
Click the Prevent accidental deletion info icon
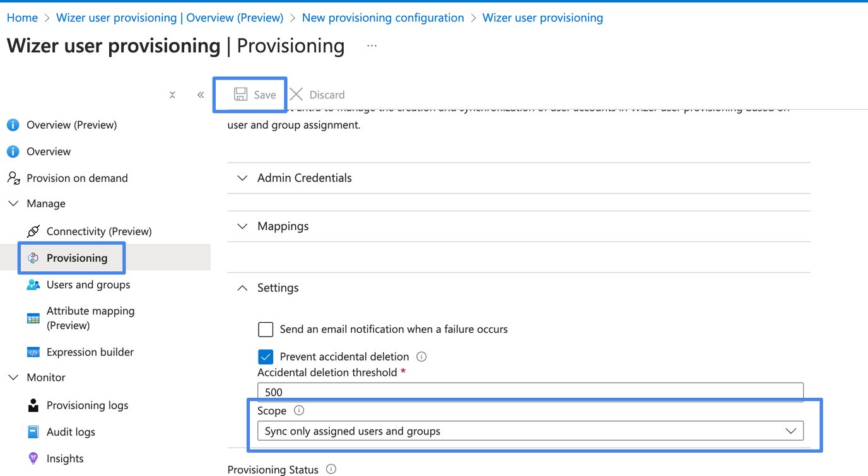(x=421, y=356)
